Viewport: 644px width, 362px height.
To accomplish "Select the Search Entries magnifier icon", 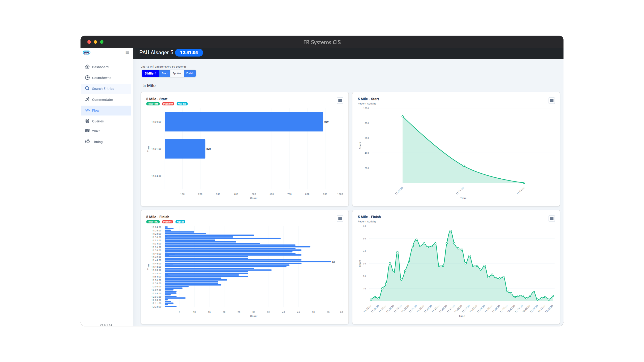I will tap(87, 88).
